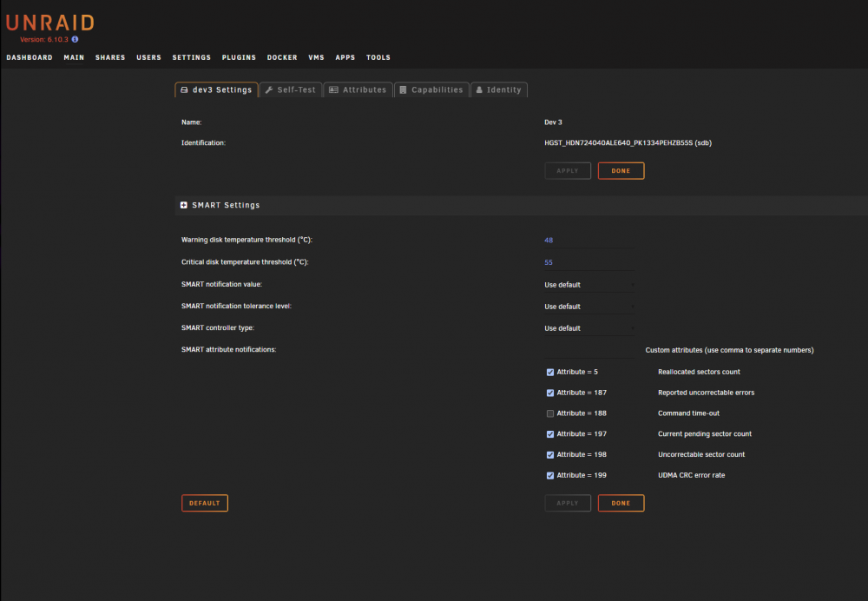Click the lower Apply button

tap(568, 503)
